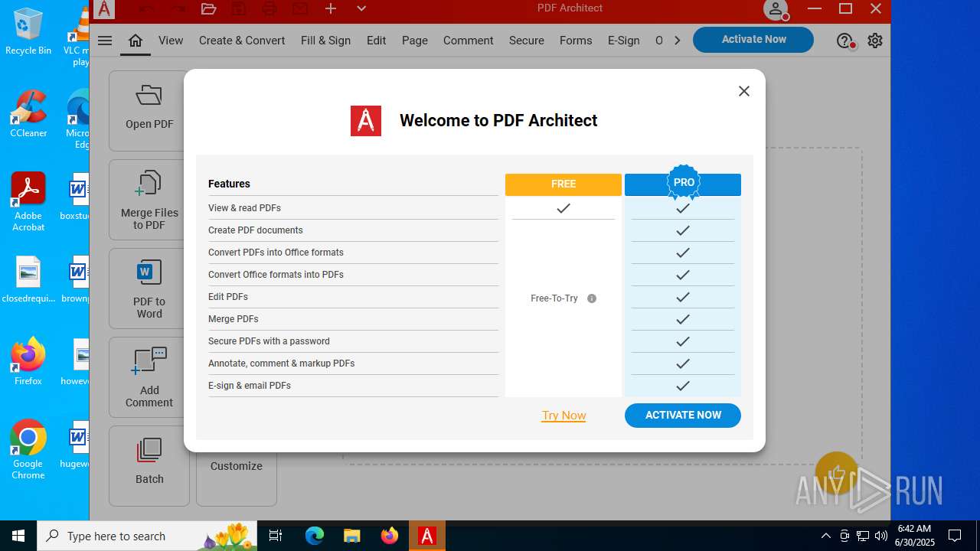This screenshot has height=551, width=980.
Task: Open the notification center icon
Action: pyautogui.click(x=955, y=536)
